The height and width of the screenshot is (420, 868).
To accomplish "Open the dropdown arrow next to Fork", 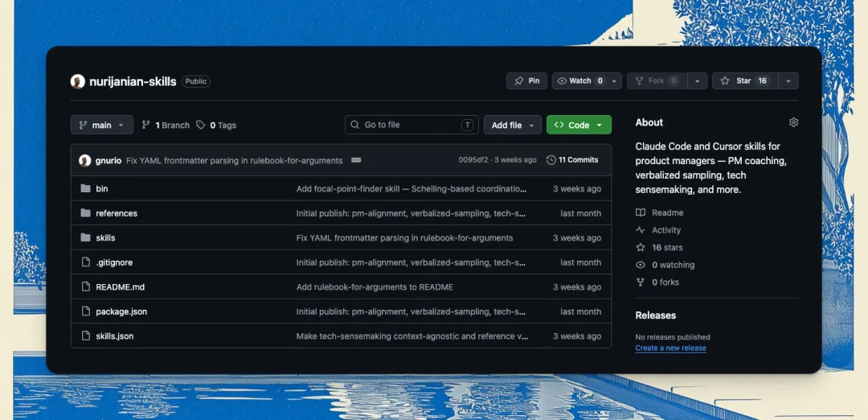I will click(x=698, y=81).
